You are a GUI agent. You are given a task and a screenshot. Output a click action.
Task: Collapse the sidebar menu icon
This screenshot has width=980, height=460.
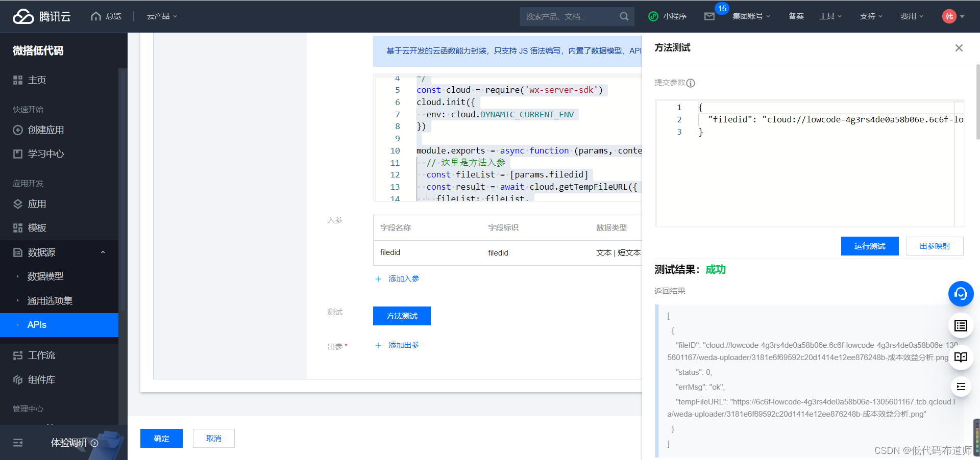coord(18,443)
